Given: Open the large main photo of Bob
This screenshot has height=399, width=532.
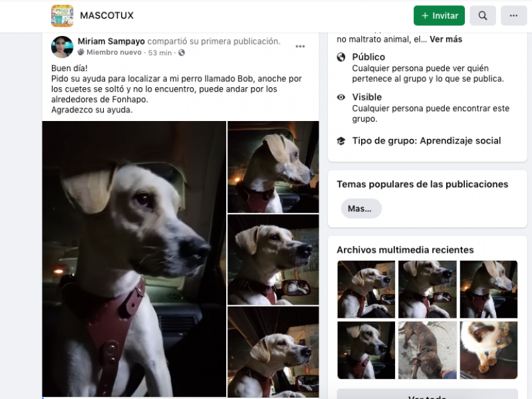Looking at the screenshot, I should 134,259.
